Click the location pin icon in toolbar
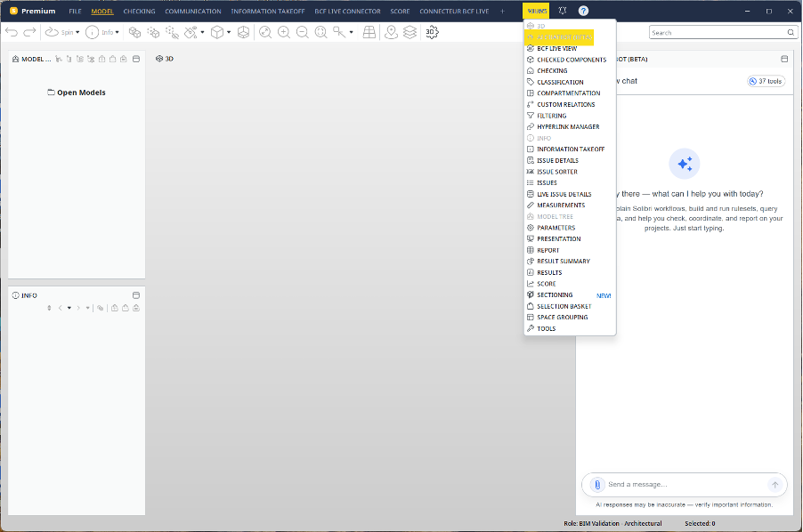Screen dimensions: 803x532 391,32
